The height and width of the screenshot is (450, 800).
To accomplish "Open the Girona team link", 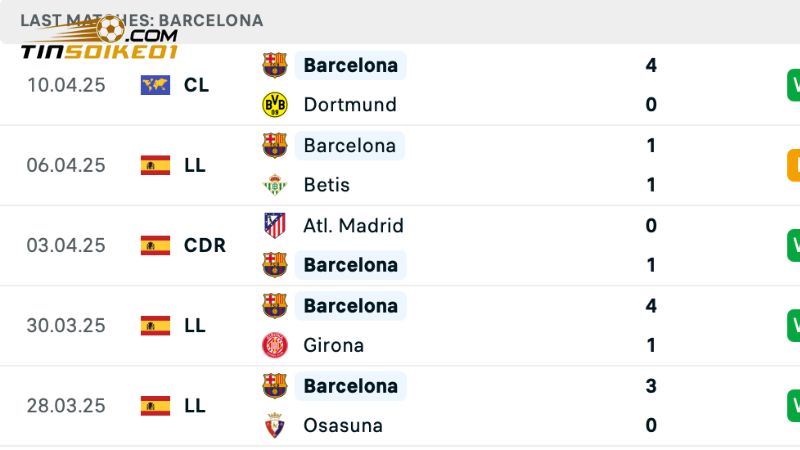I will [333, 345].
